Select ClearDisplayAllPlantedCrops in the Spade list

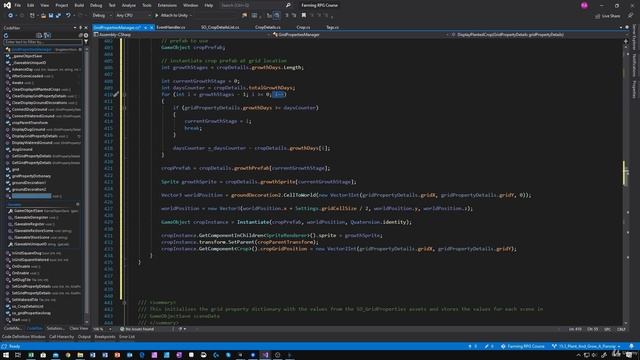pos(36,89)
